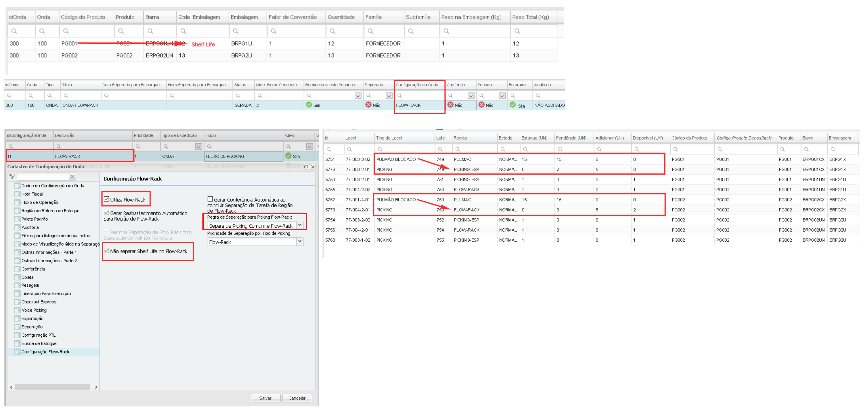Expand Prioridade de Separação por Tipo dropdown
The height and width of the screenshot is (418, 868).
(300, 241)
